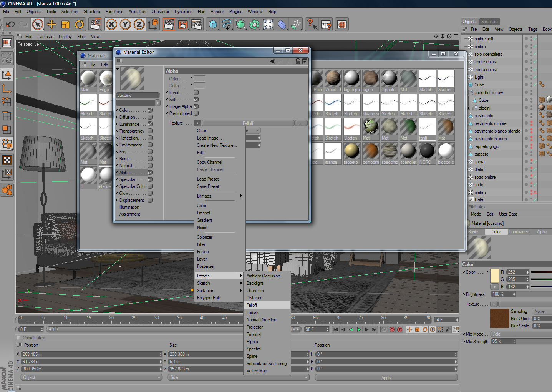The width and height of the screenshot is (552, 392).
Task: Click the Color swatch in Attributes
Action: (x=495, y=275)
